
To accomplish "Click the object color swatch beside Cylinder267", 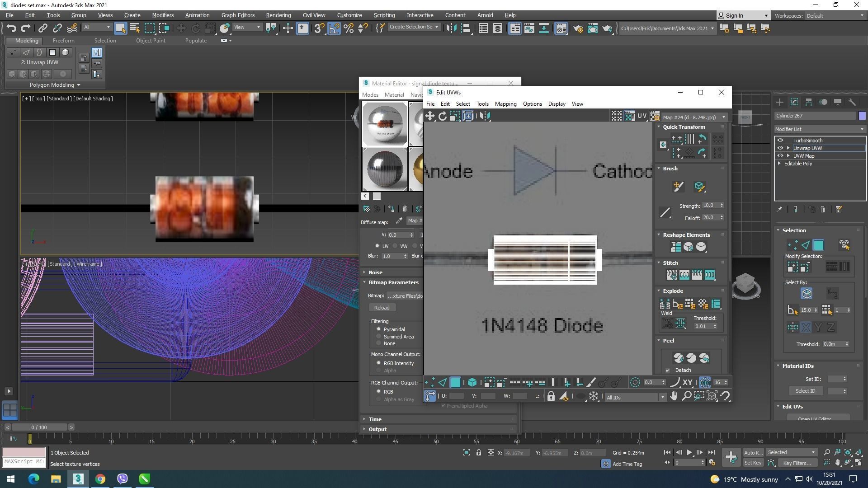I will 862,116.
